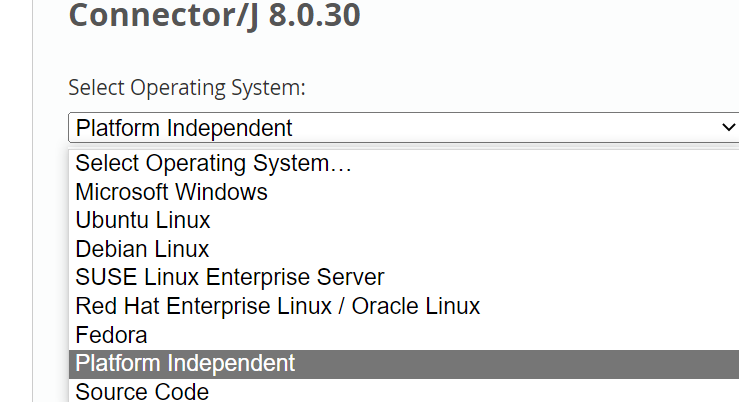Choose Red Hat Enterprise Linux / Oracle Linux
The height and width of the screenshot is (402, 739).
pos(278,306)
